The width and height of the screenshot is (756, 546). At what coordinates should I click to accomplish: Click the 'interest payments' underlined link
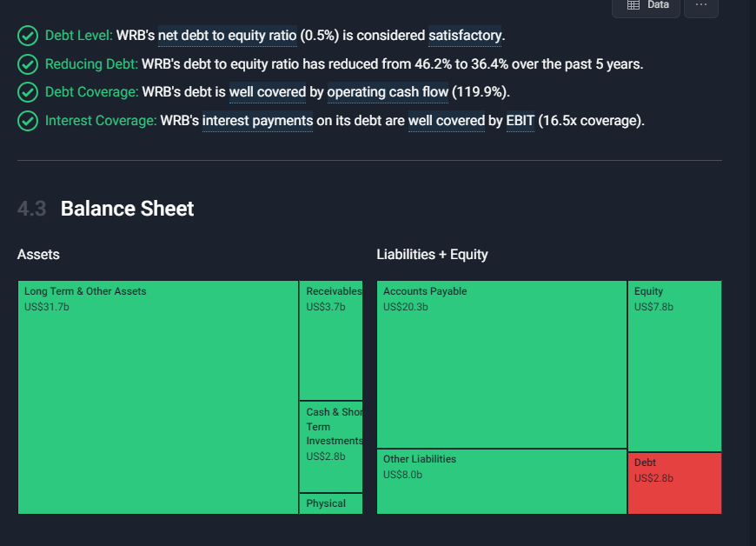click(x=257, y=121)
